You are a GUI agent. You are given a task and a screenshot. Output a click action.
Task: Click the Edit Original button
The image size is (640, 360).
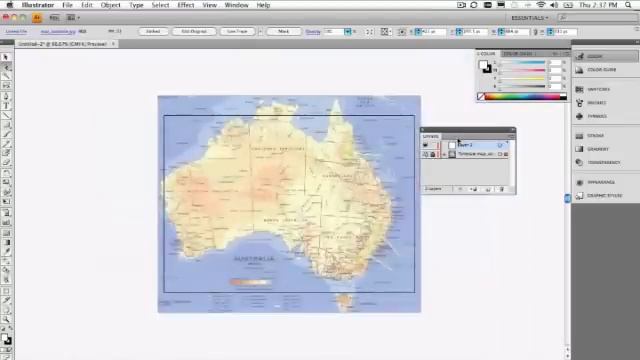tap(194, 31)
